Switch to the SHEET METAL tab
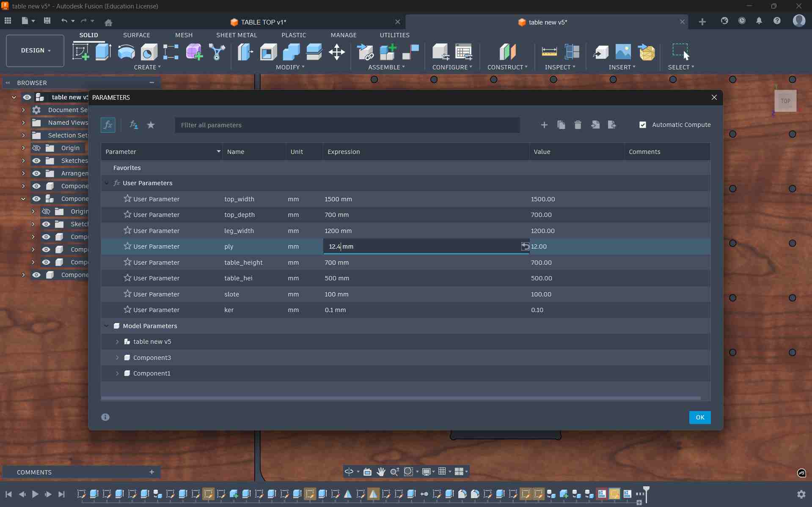812x507 pixels. tap(236, 35)
